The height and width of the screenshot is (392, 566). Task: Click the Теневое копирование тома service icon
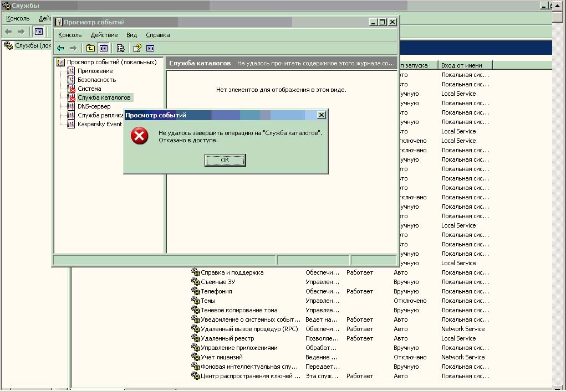point(195,310)
